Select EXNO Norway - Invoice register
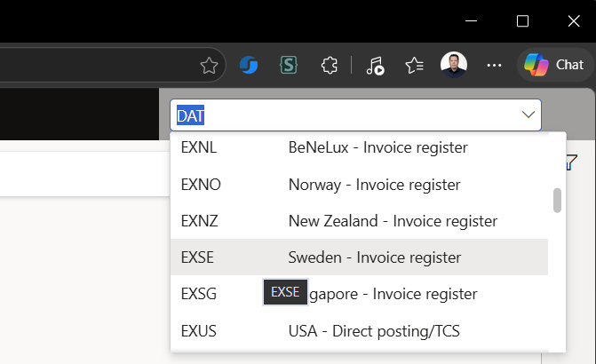This screenshot has height=364, width=596. 359,185
